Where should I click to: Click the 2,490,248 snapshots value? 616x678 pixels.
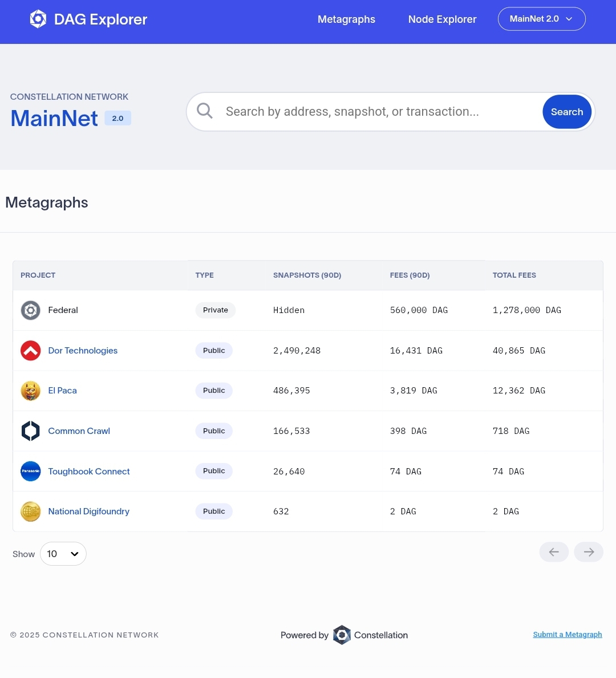coord(297,351)
